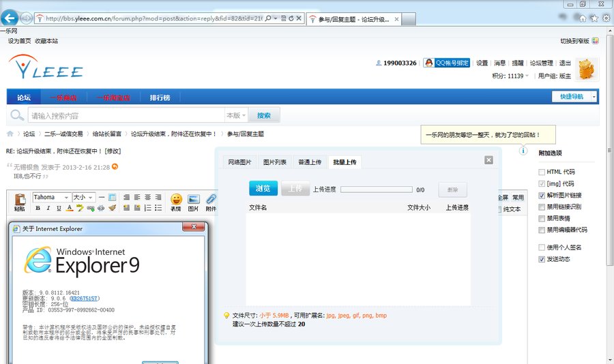Switch to the 普通上传 tab
This screenshot has height=364, width=614.
[310, 162]
